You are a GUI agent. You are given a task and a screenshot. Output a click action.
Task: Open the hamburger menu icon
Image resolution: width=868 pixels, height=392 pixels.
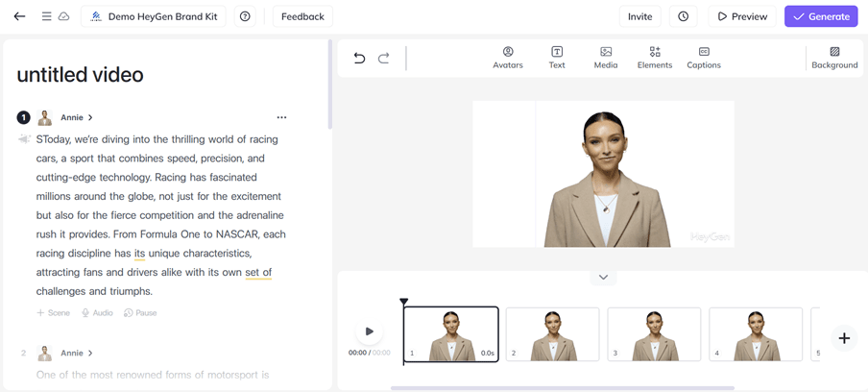coord(46,16)
